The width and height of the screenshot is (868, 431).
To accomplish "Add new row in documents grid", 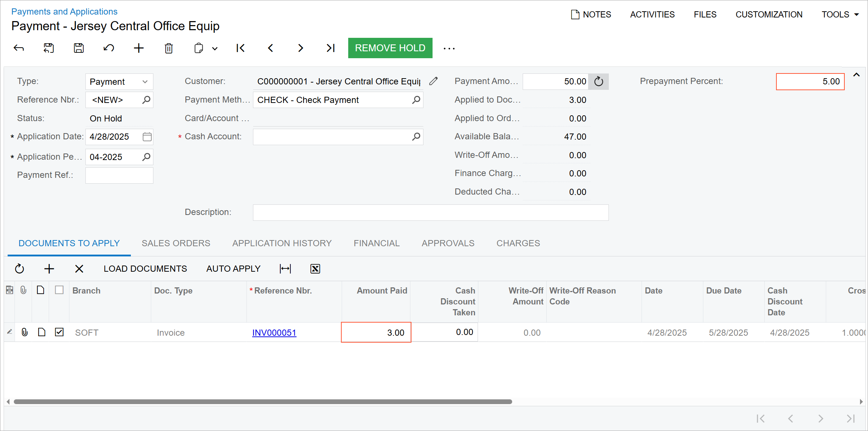I will coord(49,269).
